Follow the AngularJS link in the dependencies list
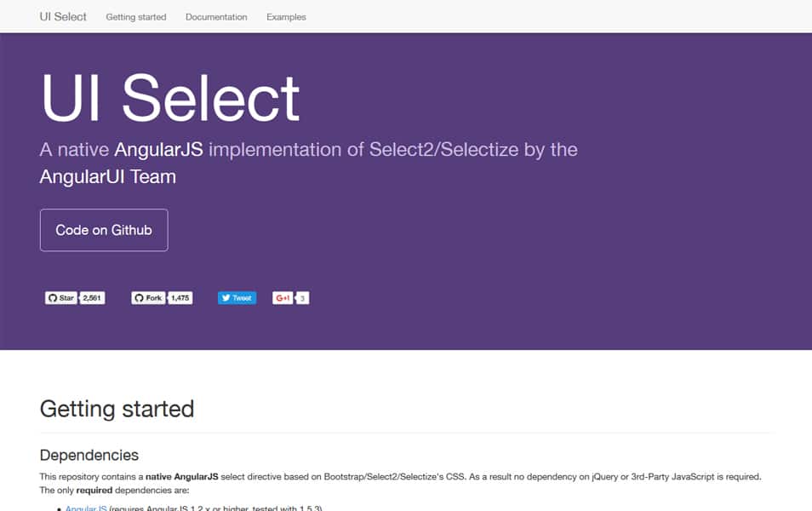Viewport: 812px width, 511px height. click(86, 508)
